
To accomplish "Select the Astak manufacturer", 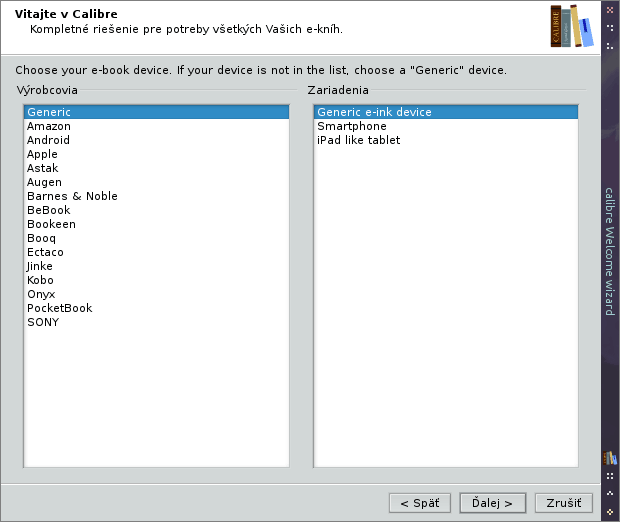I will [157, 168].
